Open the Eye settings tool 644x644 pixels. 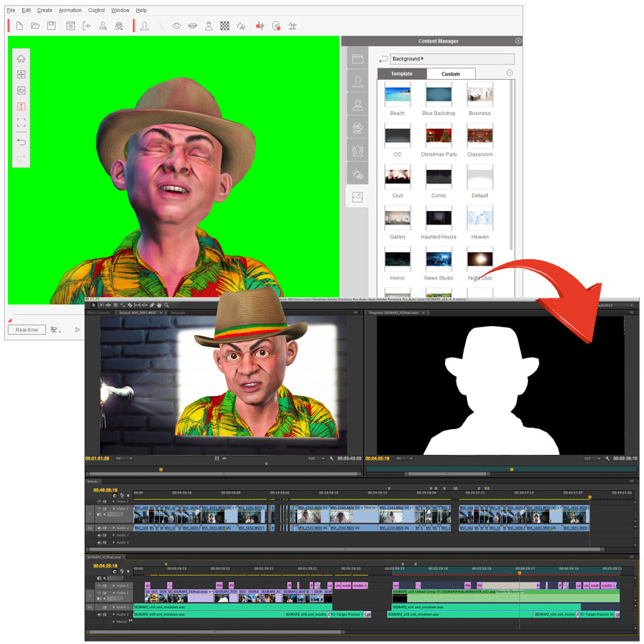coord(177,26)
